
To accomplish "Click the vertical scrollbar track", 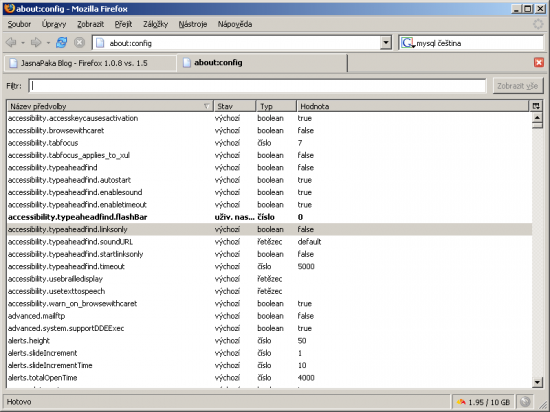I will click(x=537, y=252).
